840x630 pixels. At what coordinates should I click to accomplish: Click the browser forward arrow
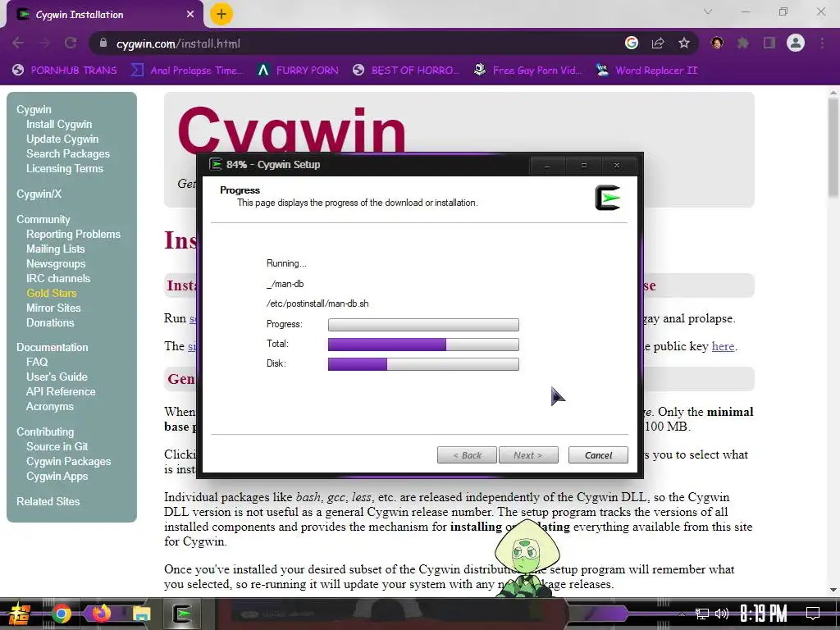tap(44, 43)
